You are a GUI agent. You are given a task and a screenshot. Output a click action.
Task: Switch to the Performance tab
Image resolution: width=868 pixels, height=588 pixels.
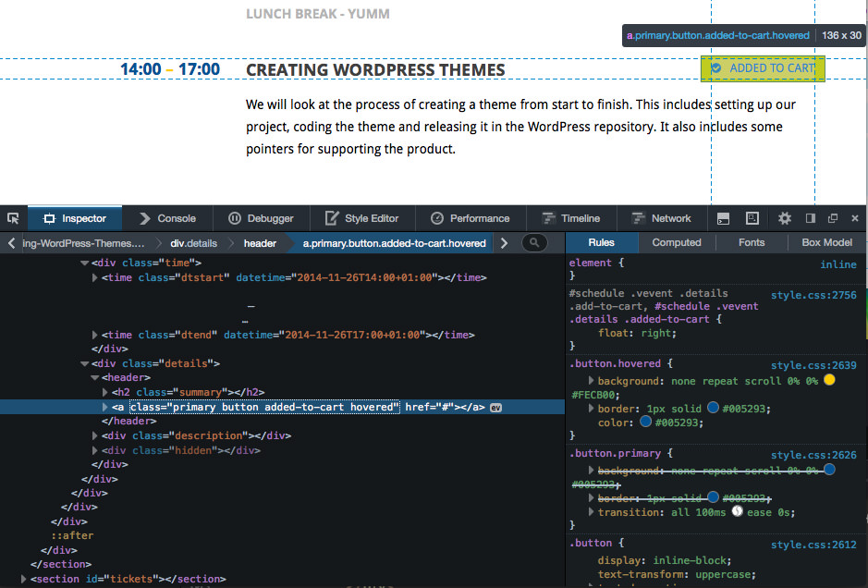(470, 219)
